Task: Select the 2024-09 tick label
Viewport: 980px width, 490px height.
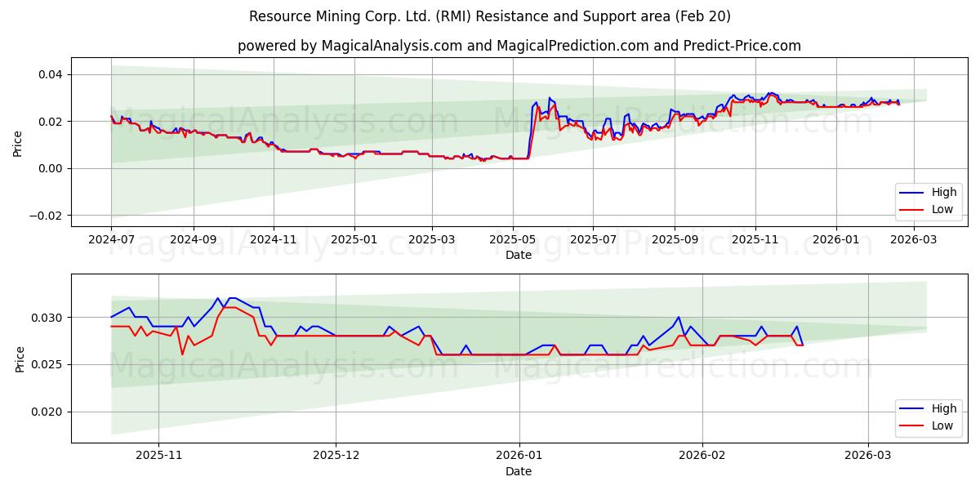Action: tap(194, 240)
